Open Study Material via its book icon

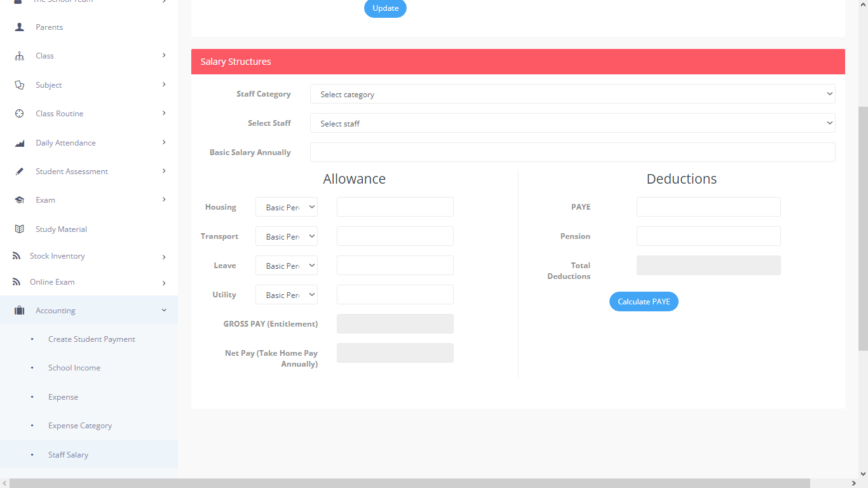18,229
